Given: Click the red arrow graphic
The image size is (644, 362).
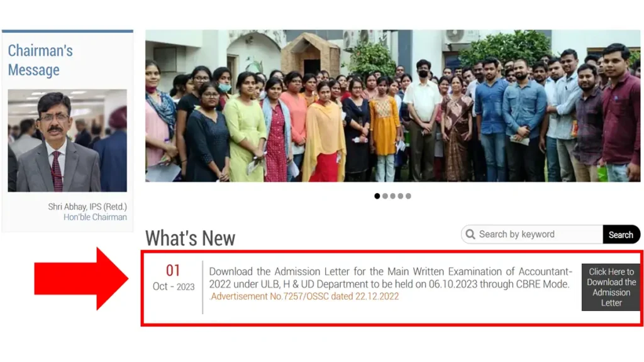Looking at the screenshot, I should pos(81,278).
